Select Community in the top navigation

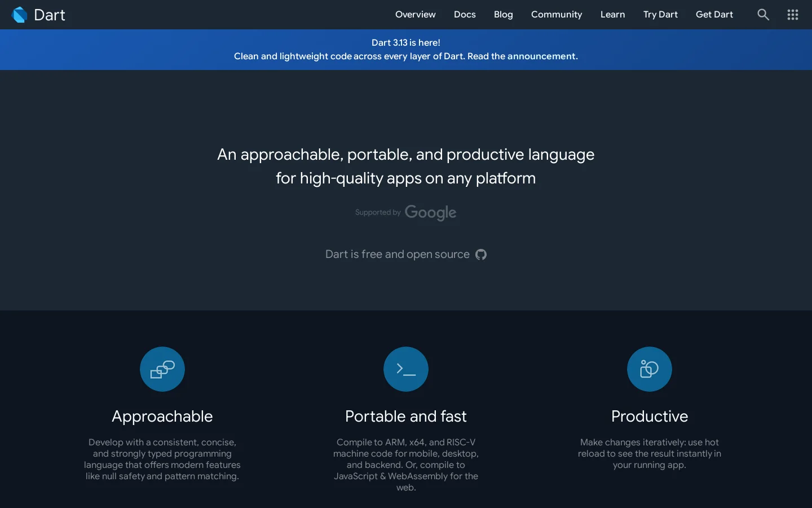pyautogui.click(x=557, y=15)
